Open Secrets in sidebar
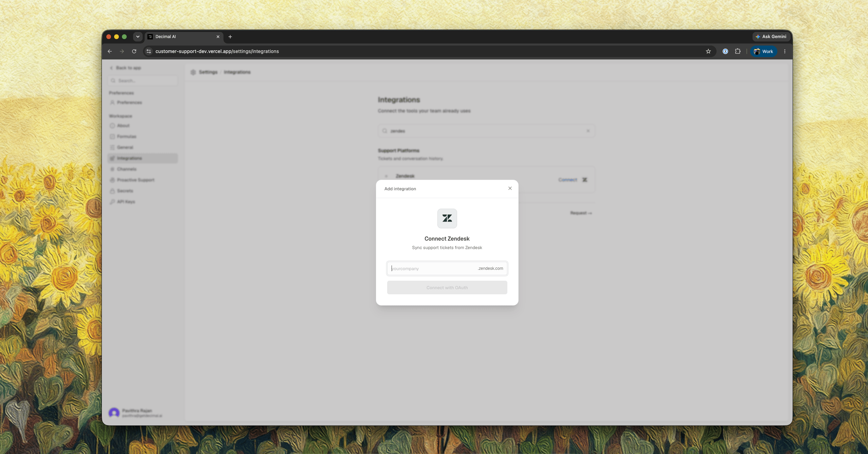Screen dimensions: 868x454 (143, 191)
